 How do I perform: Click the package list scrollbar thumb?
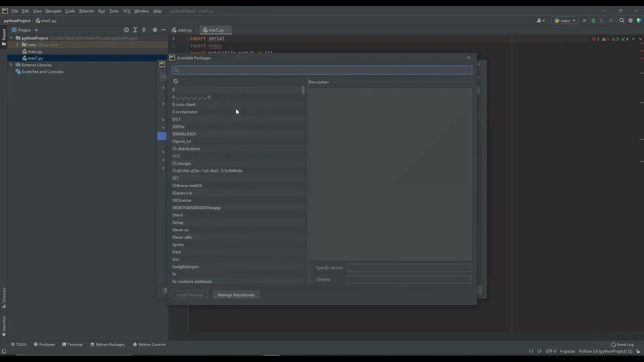click(x=303, y=90)
